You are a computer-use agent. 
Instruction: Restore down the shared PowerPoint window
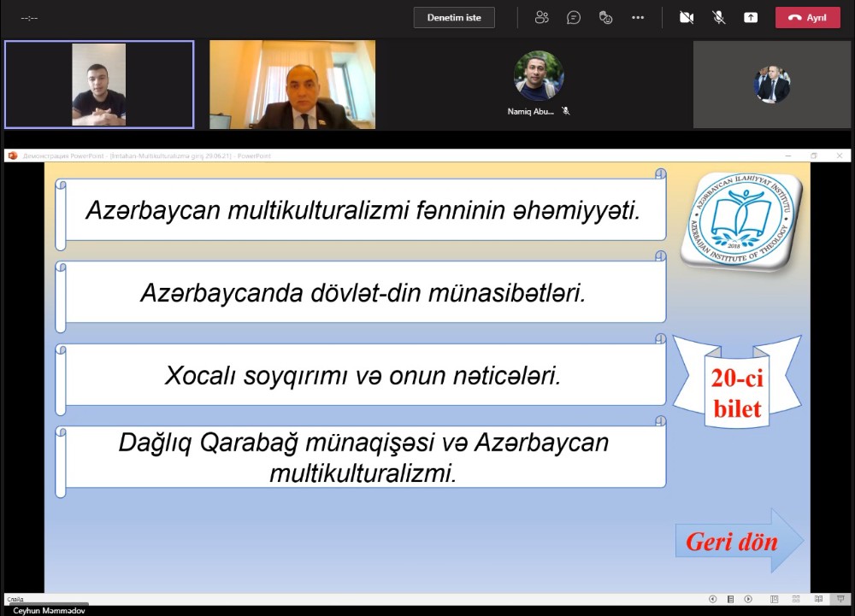click(x=814, y=155)
